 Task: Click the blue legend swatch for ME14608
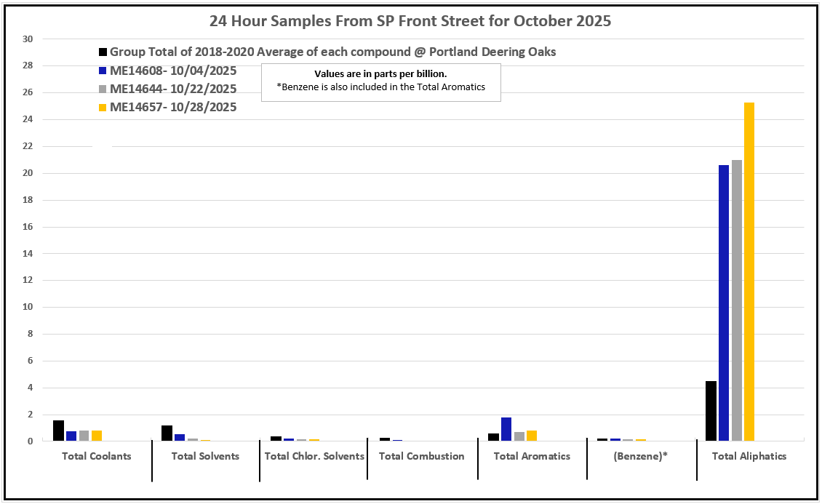[103, 71]
